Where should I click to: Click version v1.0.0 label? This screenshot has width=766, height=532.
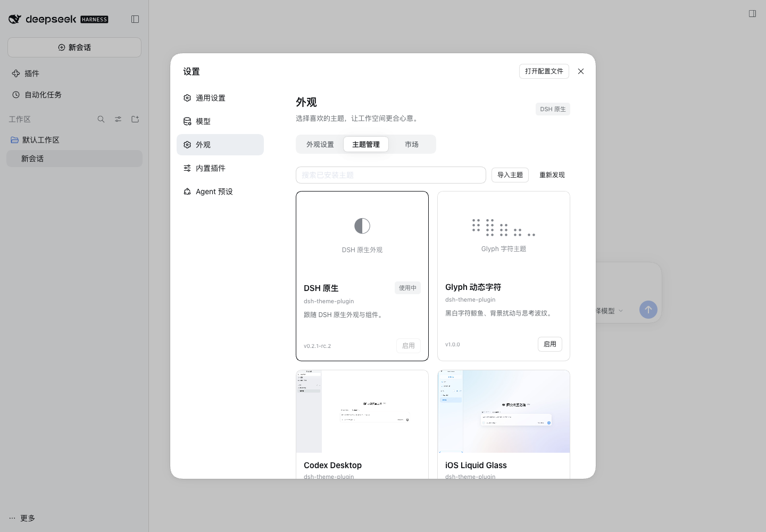[x=453, y=344]
